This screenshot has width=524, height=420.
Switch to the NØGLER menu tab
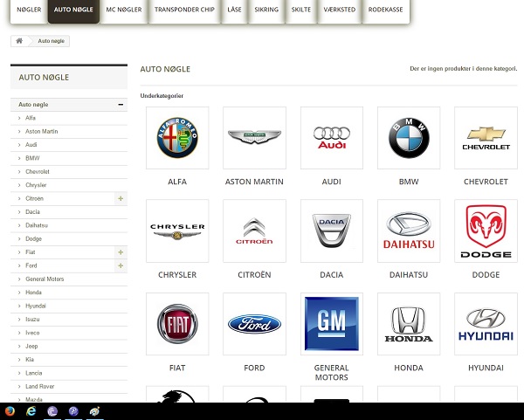[29, 10]
